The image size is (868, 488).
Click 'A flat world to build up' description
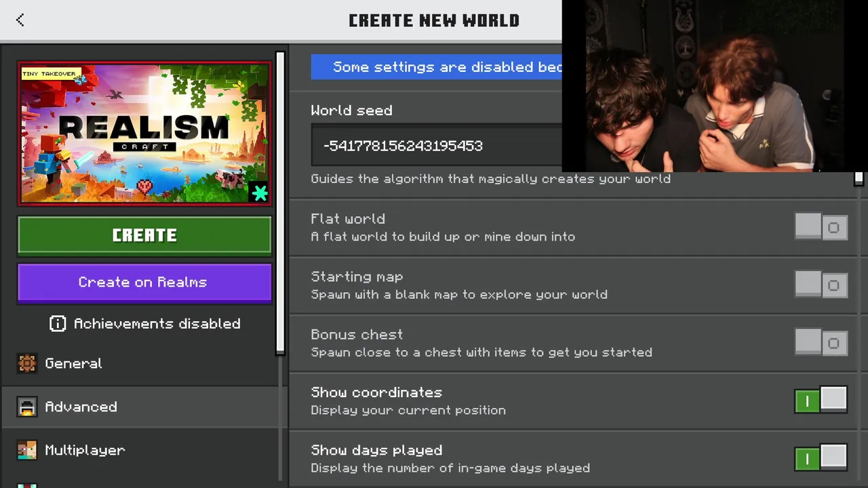(x=443, y=237)
